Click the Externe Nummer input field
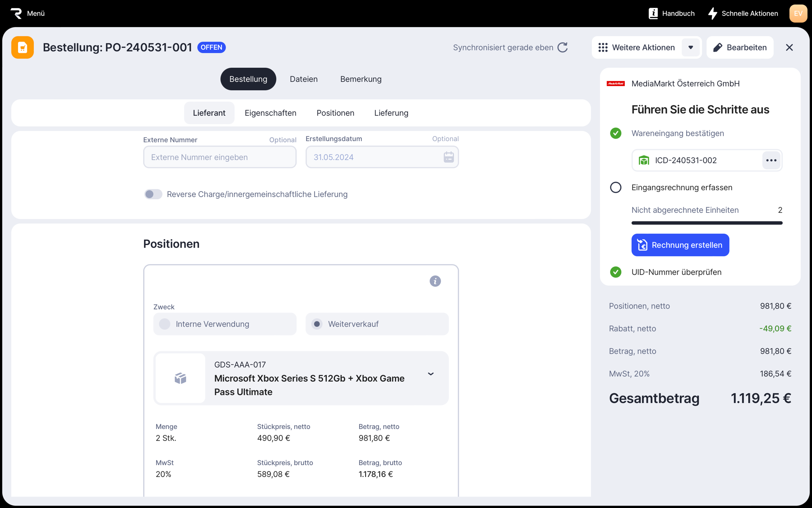Viewport: 812px width, 508px height. tap(220, 157)
